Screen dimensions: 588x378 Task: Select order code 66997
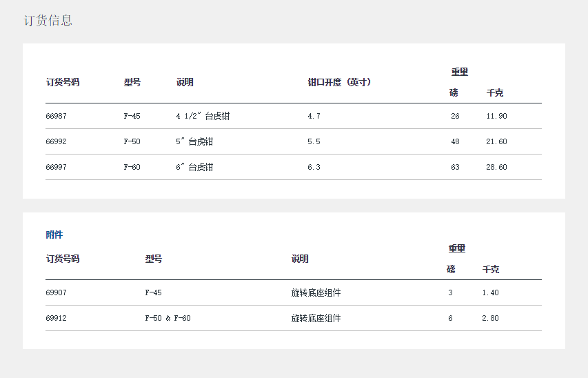pos(57,167)
